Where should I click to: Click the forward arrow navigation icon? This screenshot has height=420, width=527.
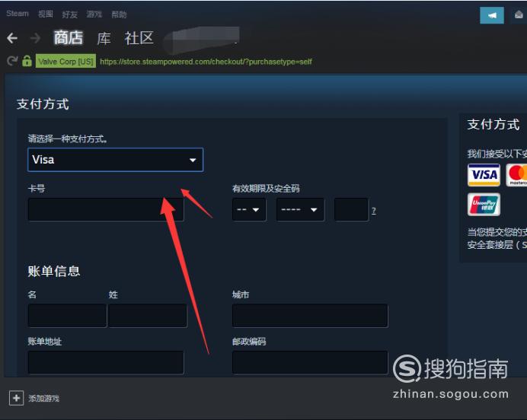coord(35,38)
